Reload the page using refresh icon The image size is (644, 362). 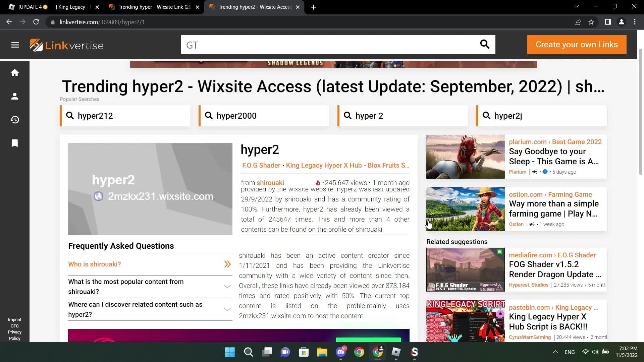pos(36,22)
